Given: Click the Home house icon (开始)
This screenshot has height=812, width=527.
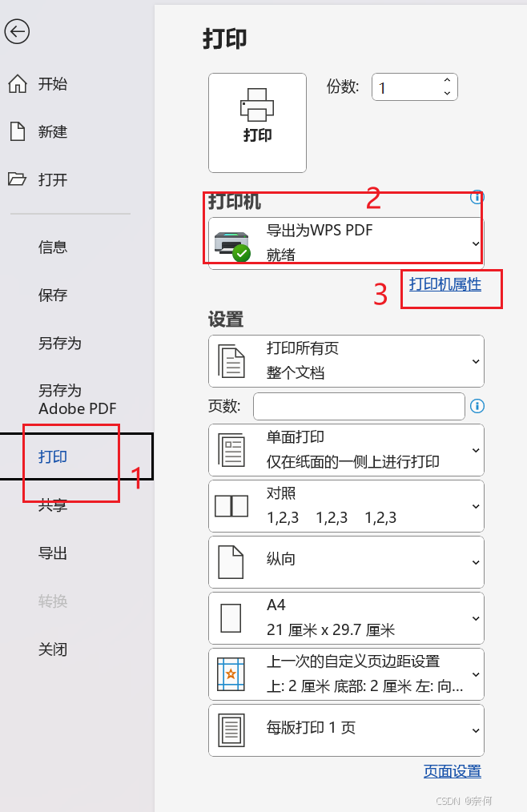Looking at the screenshot, I should coord(18,84).
